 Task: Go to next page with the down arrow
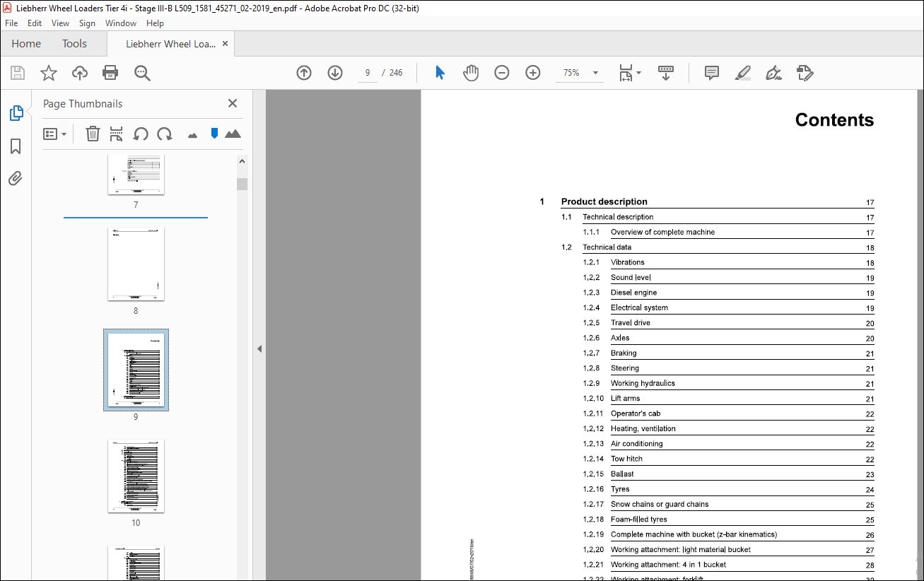tap(335, 73)
